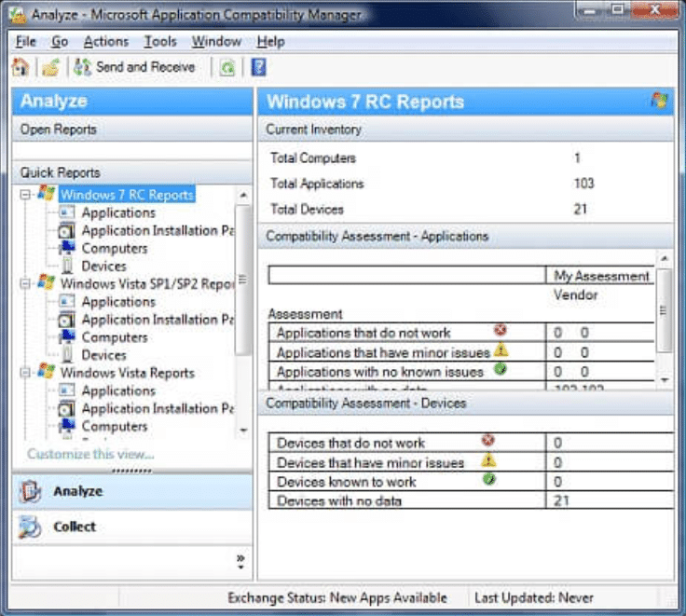Click the Devices with no data row
The image size is (686, 616).
pyautogui.click(x=472, y=500)
